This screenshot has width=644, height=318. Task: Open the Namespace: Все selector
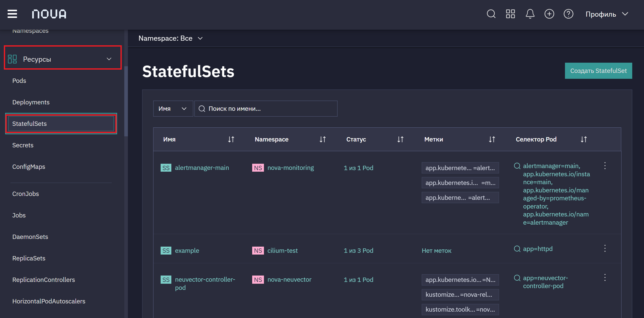click(171, 38)
